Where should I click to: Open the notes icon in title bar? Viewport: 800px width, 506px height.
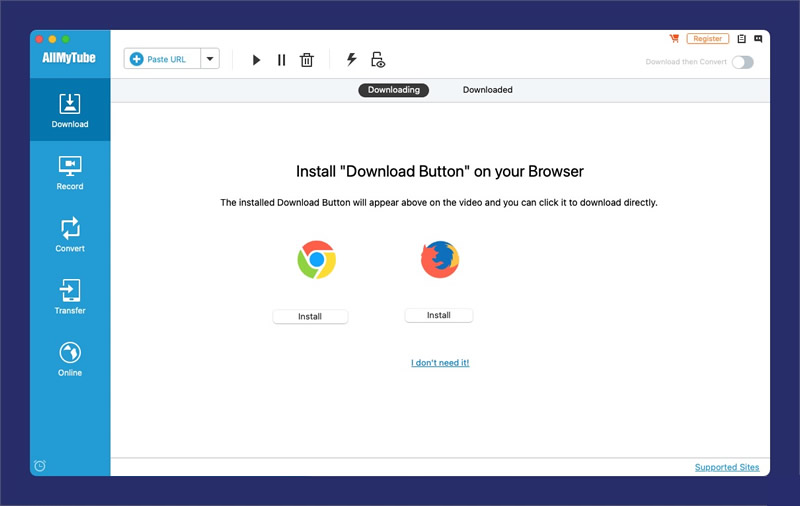[741, 38]
